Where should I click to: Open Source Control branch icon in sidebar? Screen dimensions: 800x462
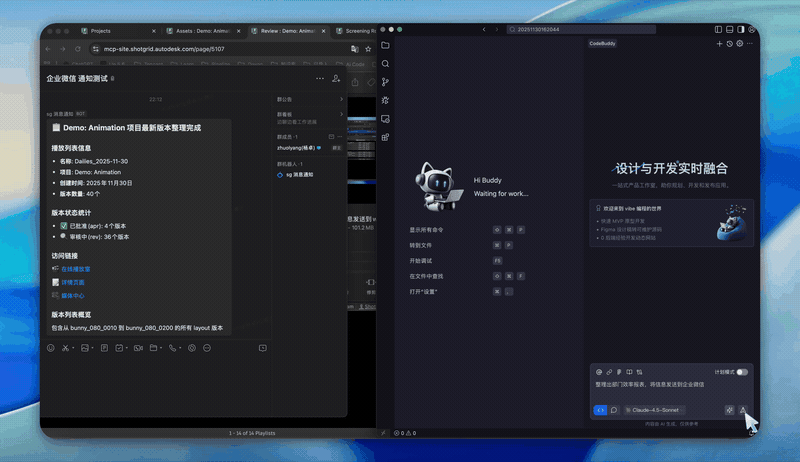(x=385, y=82)
